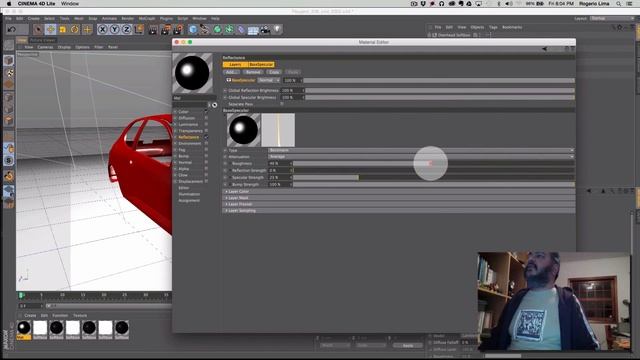This screenshot has width=640, height=360.
Task: Select the Mat material thumbnail
Action: (24, 328)
